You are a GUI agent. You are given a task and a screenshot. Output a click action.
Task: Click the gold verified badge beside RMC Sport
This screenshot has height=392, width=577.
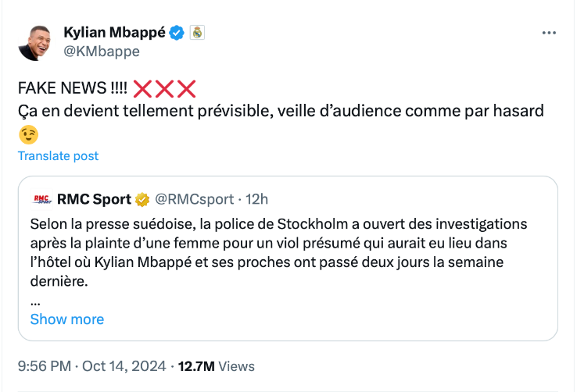pos(142,199)
